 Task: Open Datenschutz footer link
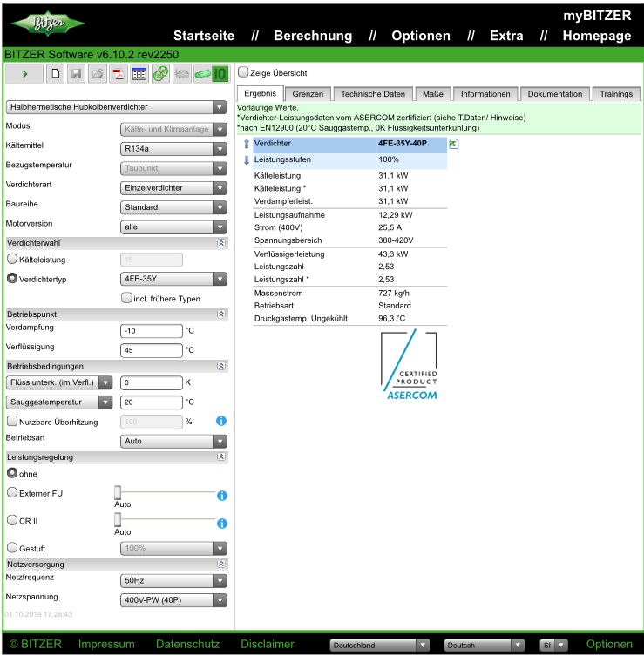pyautogui.click(x=187, y=645)
